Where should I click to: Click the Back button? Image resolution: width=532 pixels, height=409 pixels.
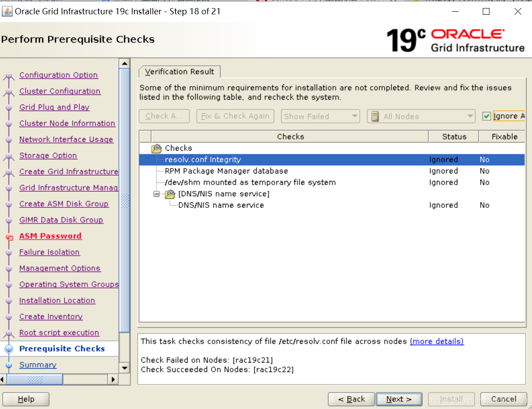(352, 399)
